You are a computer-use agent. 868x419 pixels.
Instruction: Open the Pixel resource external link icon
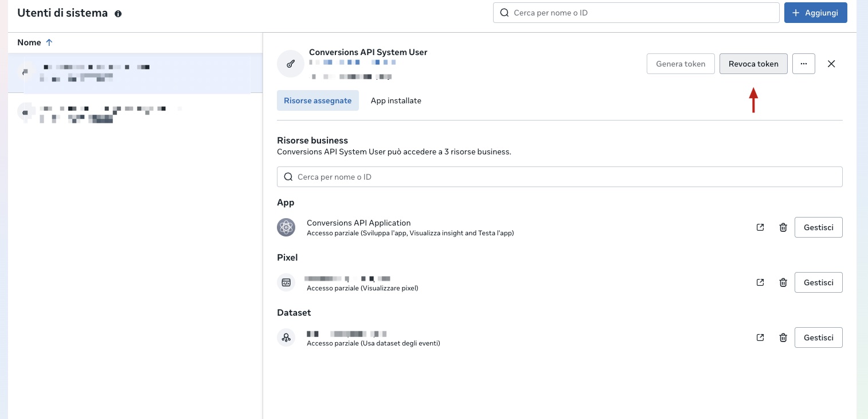click(x=760, y=282)
